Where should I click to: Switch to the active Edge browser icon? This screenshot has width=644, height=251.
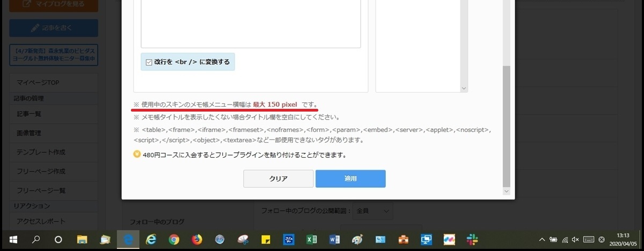click(128, 240)
